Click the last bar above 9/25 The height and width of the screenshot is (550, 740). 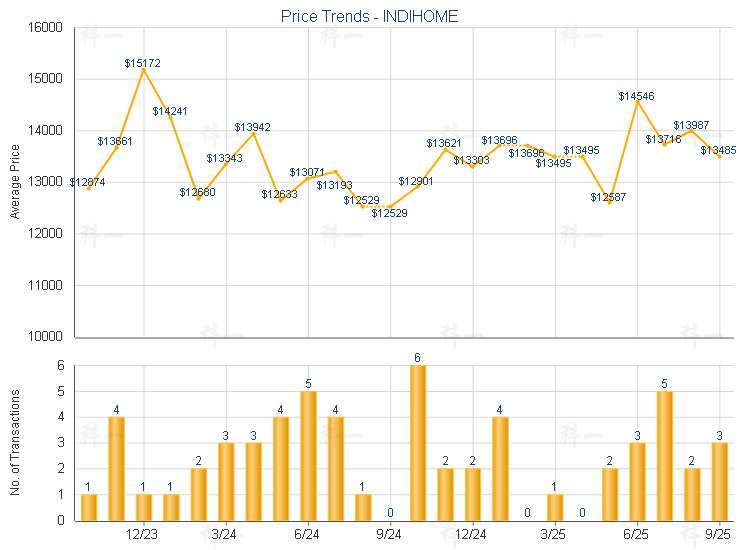point(718,481)
